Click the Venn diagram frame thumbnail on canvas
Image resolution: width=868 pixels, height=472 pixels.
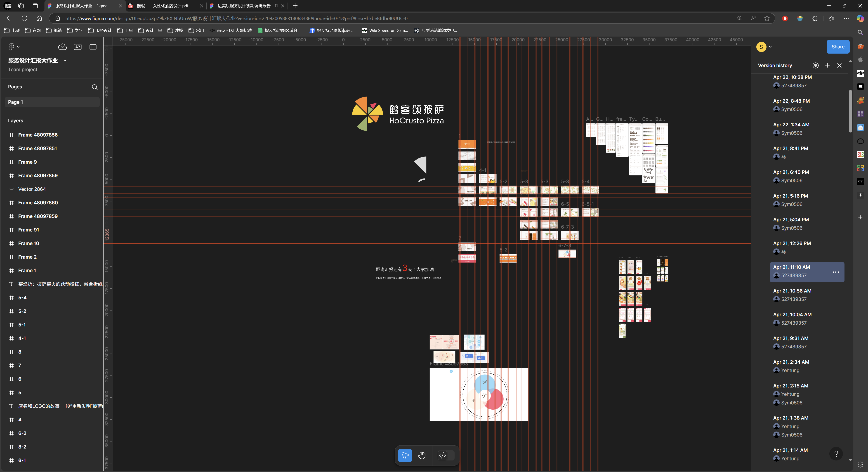(x=479, y=394)
